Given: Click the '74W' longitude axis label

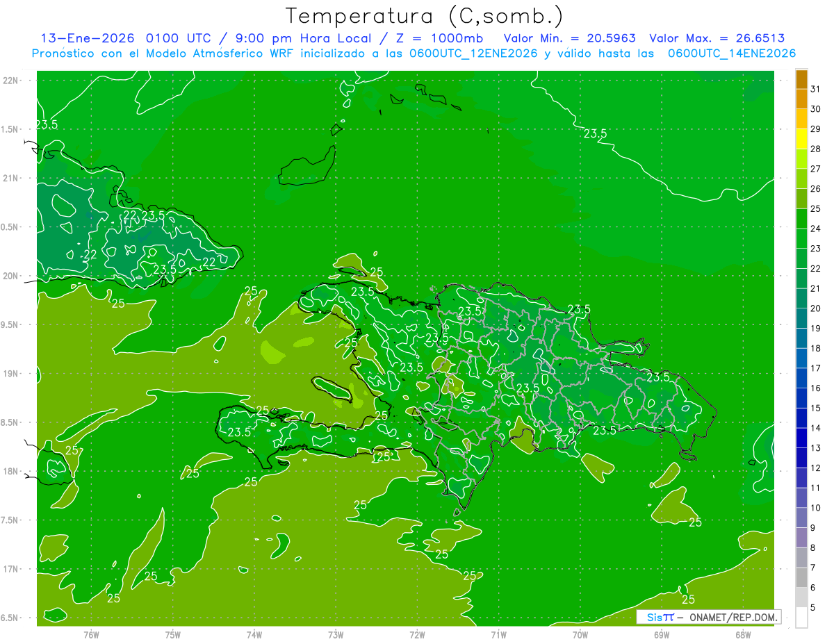Looking at the screenshot, I should pos(254,634).
